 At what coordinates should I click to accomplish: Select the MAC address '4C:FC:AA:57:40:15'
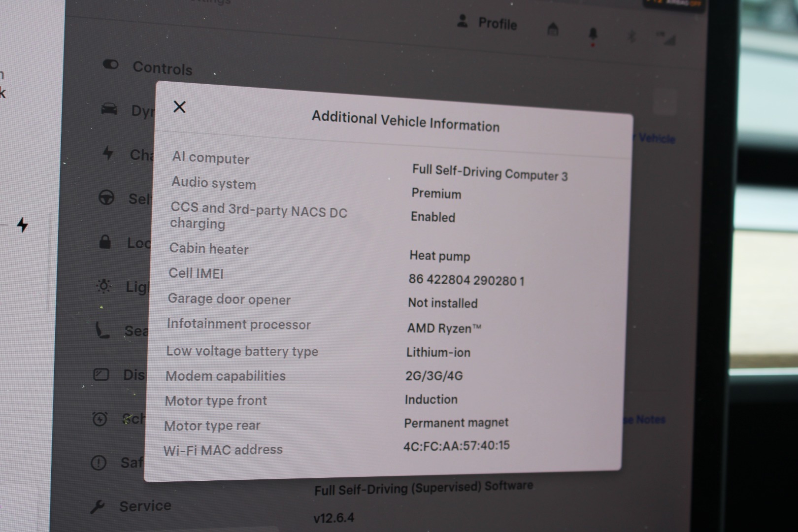[457, 446]
